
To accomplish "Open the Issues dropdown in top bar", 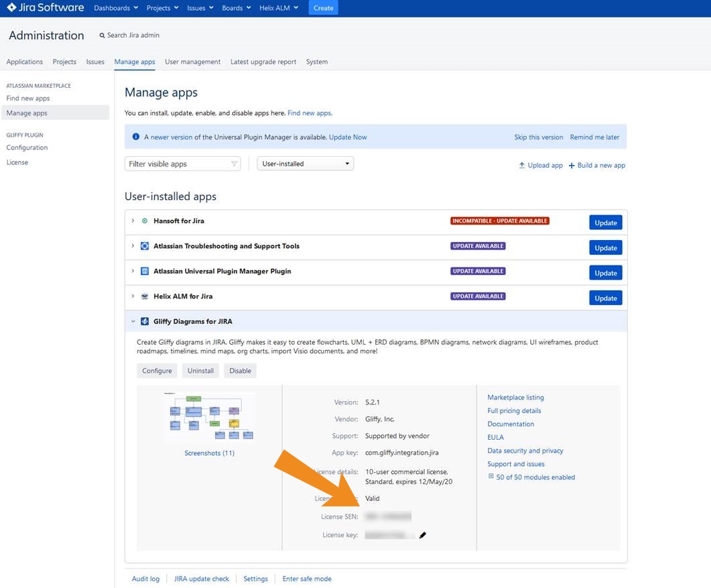I will click(200, 8).
